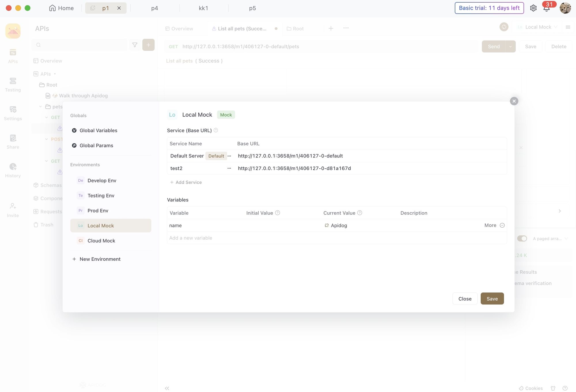Click Add Service
The image size is (576, 392).
tap(186, 182)
